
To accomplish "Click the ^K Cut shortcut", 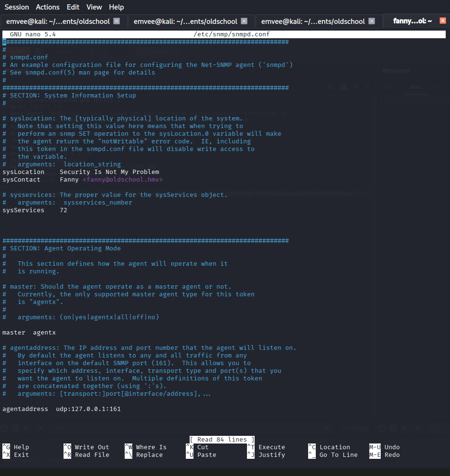I will [197, 447].
